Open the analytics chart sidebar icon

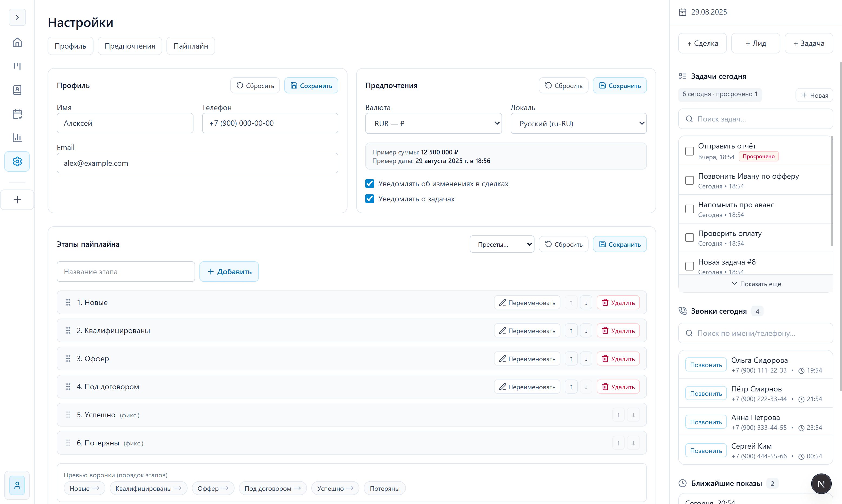pyautogui.click(x=17, y=138)
